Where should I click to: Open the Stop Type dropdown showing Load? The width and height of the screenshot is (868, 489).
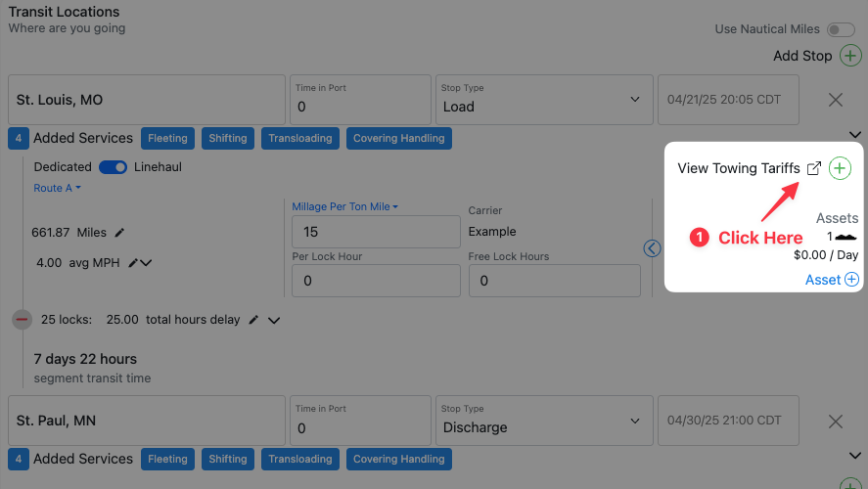point(541,100)
